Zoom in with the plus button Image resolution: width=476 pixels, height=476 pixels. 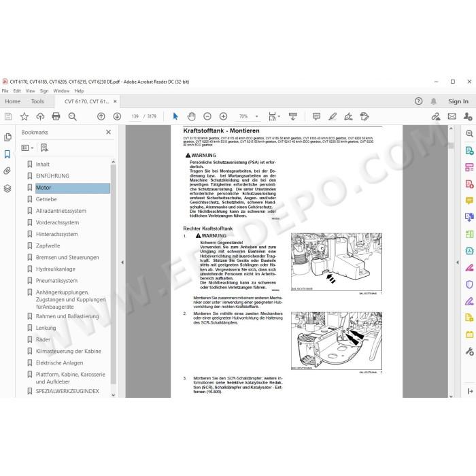pyautogui.click(x=223, y=116)
